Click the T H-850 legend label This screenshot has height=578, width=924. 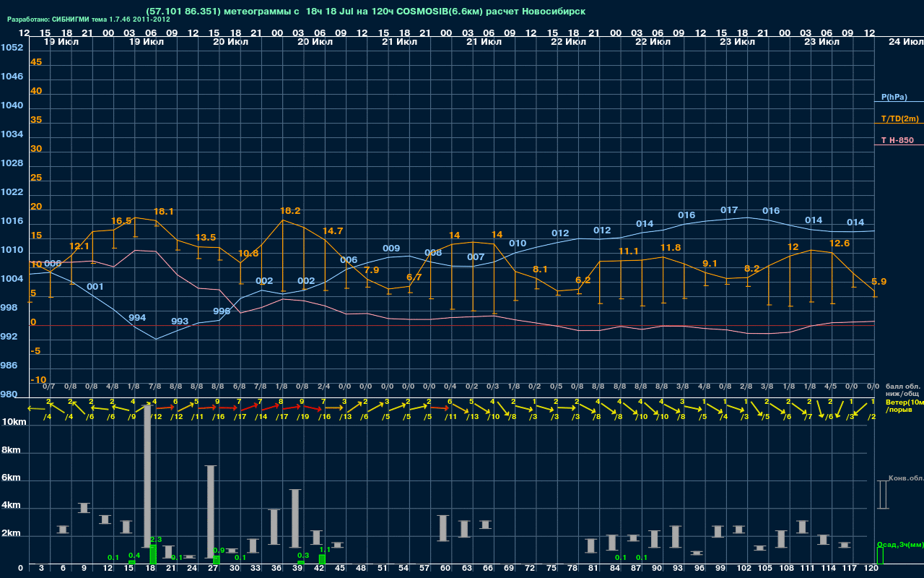coord(897,140)
